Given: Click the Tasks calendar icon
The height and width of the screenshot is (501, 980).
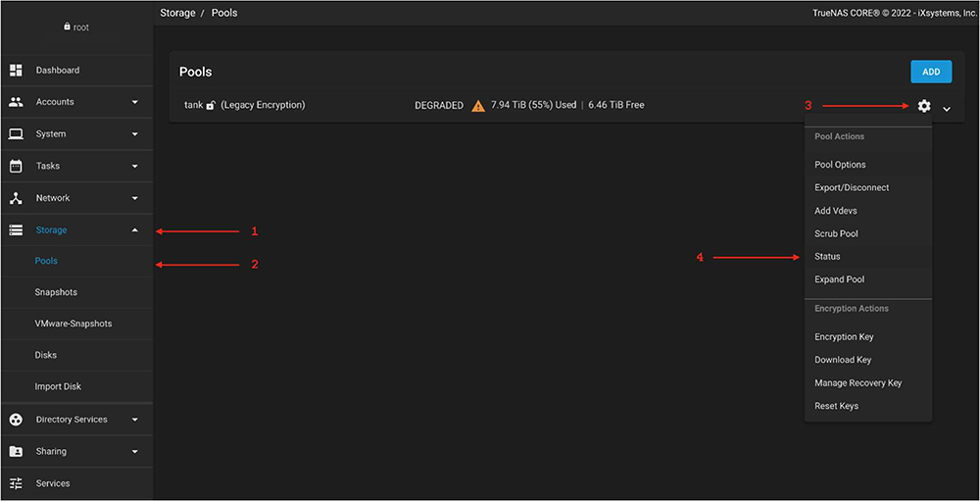Looking at the screenshot, I should [16, 166].
